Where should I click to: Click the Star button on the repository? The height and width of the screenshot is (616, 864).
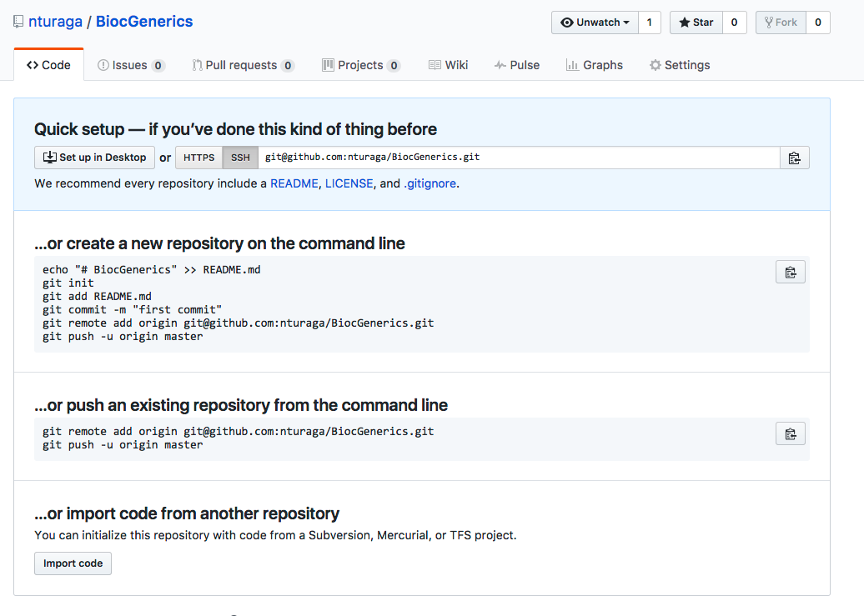pos(696,23)
